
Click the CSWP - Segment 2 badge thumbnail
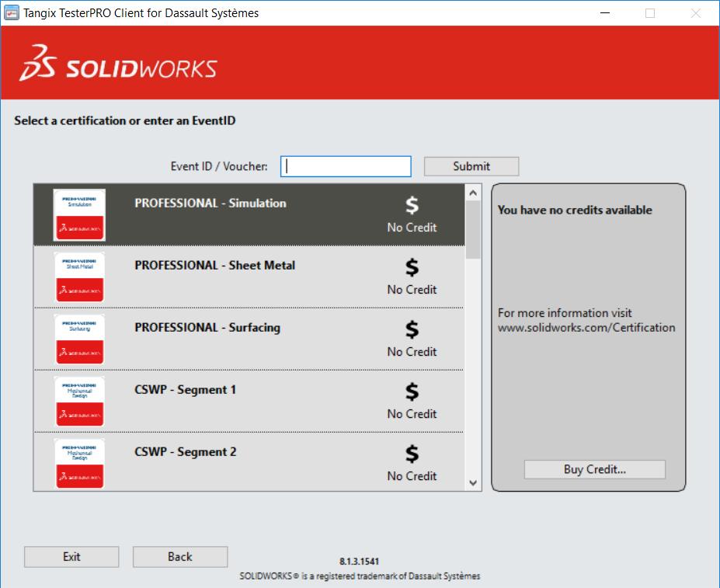[x=79, y=463]
